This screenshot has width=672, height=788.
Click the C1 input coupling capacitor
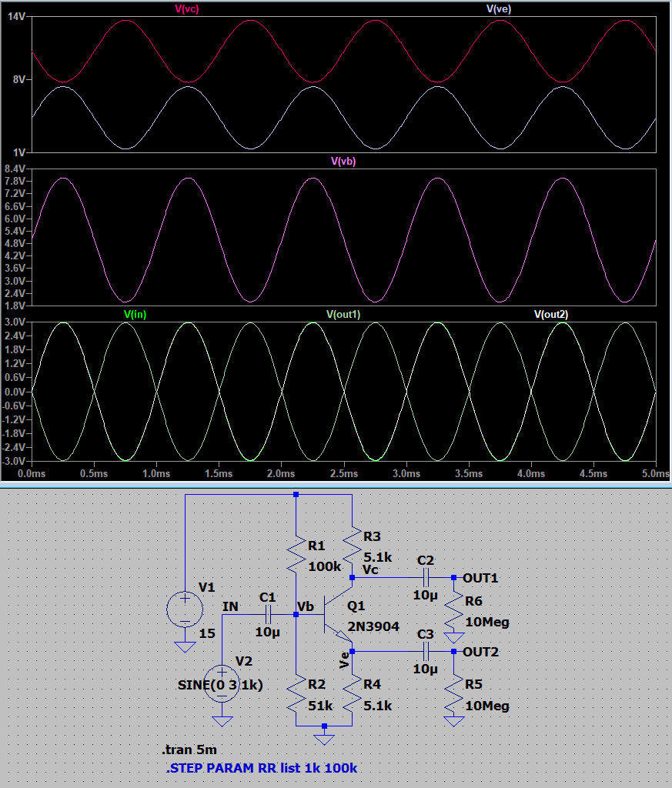click(269, 614)
